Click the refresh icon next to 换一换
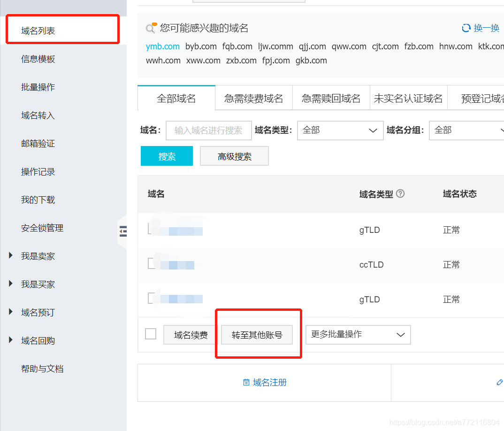This screenshot has height=431, width=504. point(466,28)
